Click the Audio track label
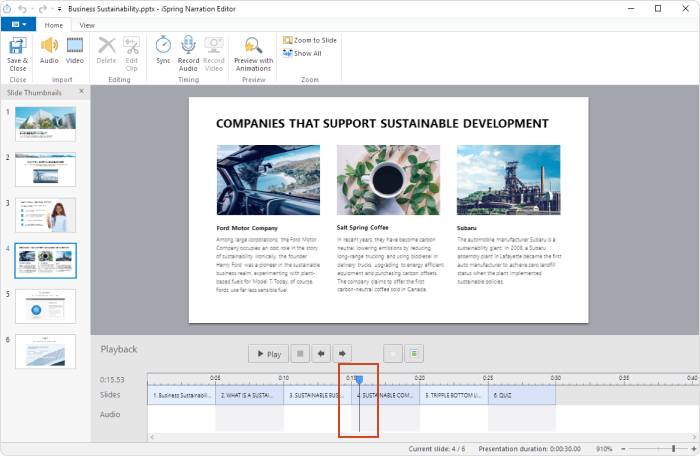Screen dimensions: 700x456 click(x=110, y=414)
